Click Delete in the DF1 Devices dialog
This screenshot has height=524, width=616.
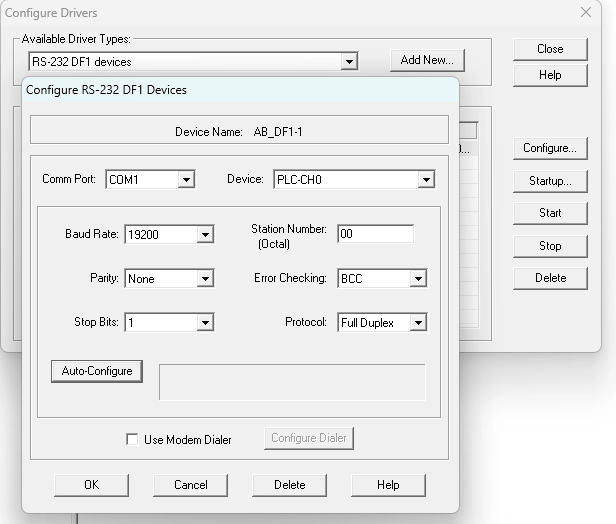(x=290, y=485)
